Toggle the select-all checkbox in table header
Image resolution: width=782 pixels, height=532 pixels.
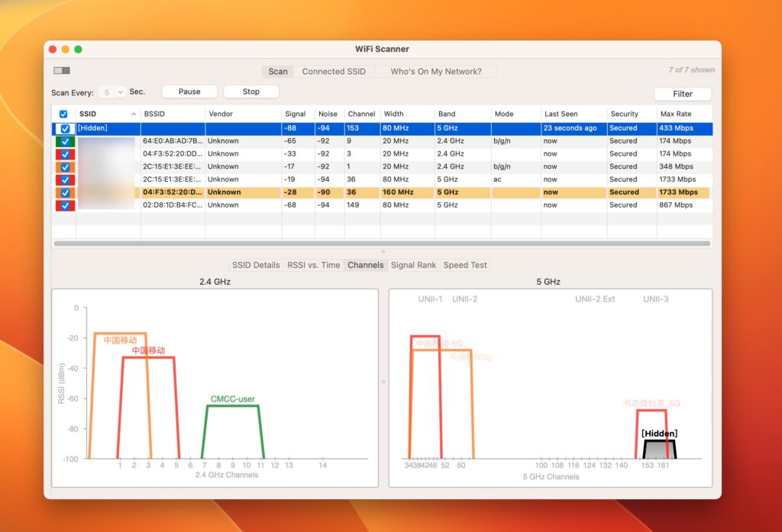pos(63,114)
